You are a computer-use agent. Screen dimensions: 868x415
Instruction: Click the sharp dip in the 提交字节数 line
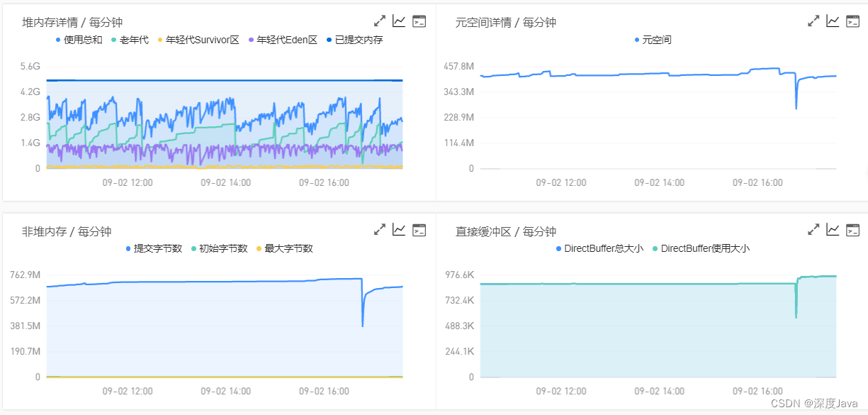tap(363, 324)
